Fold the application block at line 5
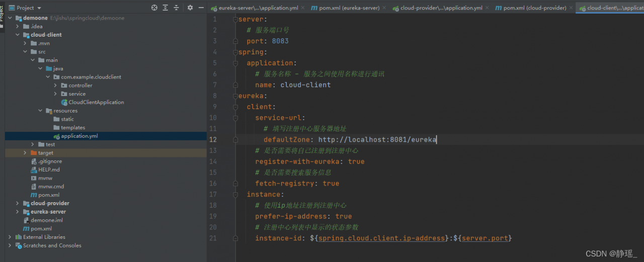The width and height of the screenshot is (644, 262). click(235, 63)
